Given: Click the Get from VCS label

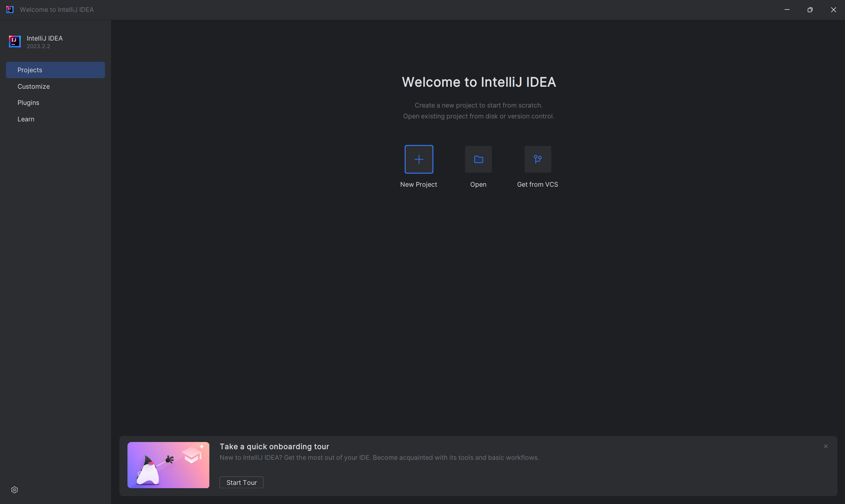Looking at the screenshot, I should coord(537,184).
